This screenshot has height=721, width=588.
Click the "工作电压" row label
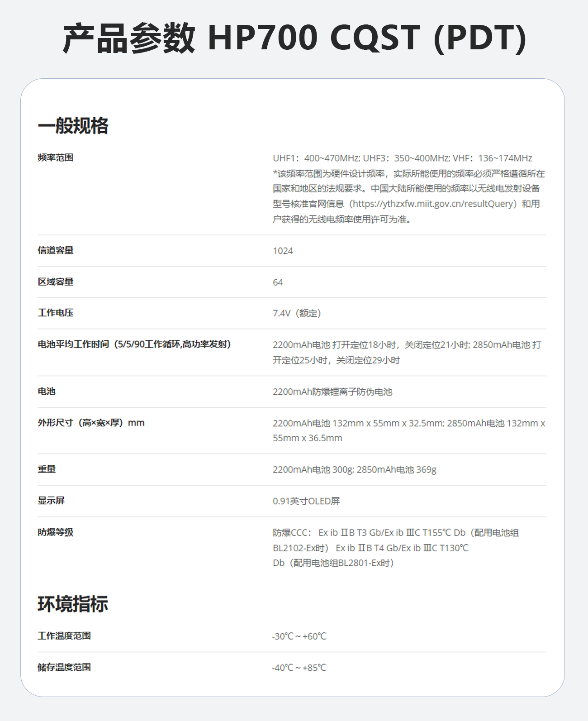pyautogui.click(x=56, y=313)
